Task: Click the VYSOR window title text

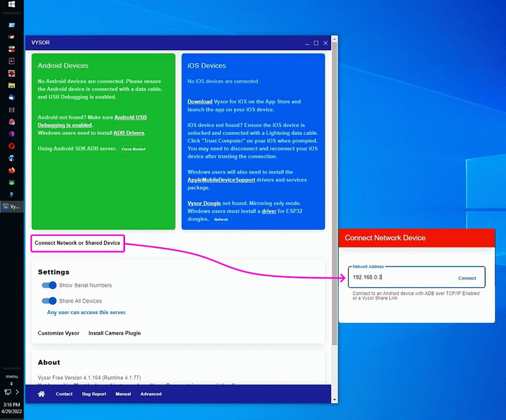Action: [40, 43]
